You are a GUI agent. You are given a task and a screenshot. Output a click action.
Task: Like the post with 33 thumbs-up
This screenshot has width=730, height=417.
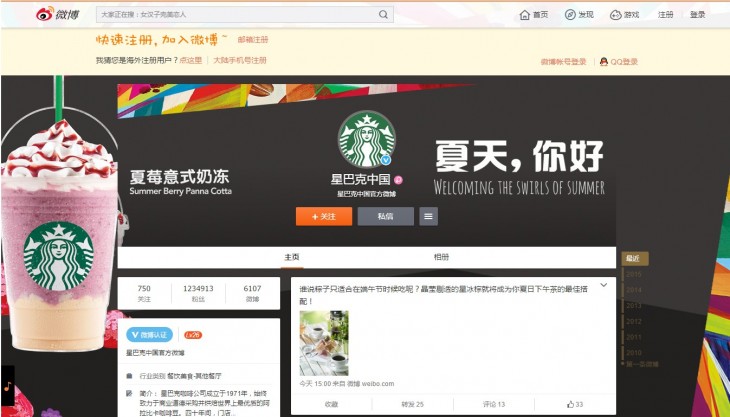coord(574,404)
